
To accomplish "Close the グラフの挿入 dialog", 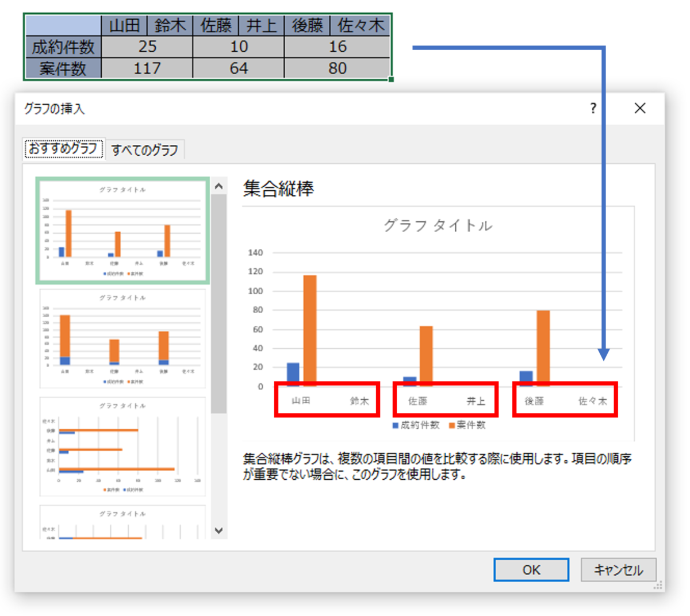I will pos(640,108).
